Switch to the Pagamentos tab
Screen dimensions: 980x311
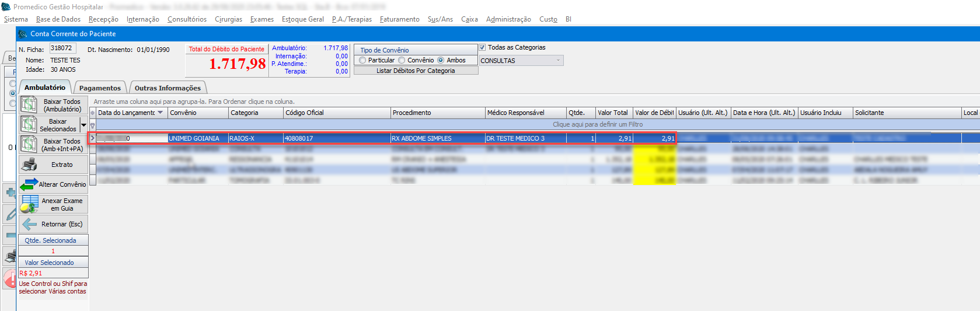(100, 88)
